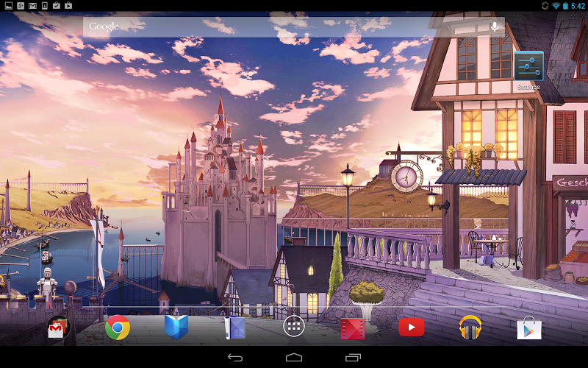Tap the vibrate mode status icon

(x=545, y=6)
